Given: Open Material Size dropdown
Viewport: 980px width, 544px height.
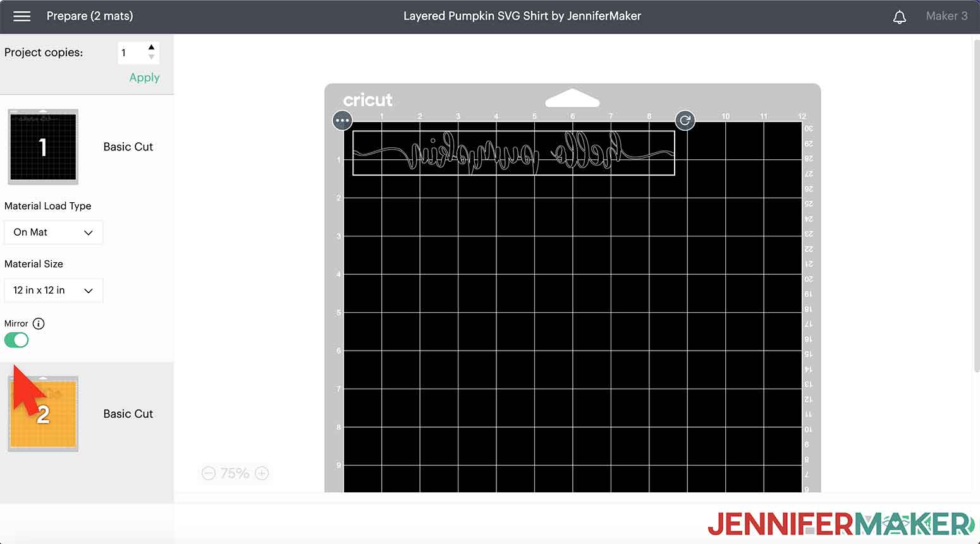Looking at the screenshot, I should tap(53, 291).
